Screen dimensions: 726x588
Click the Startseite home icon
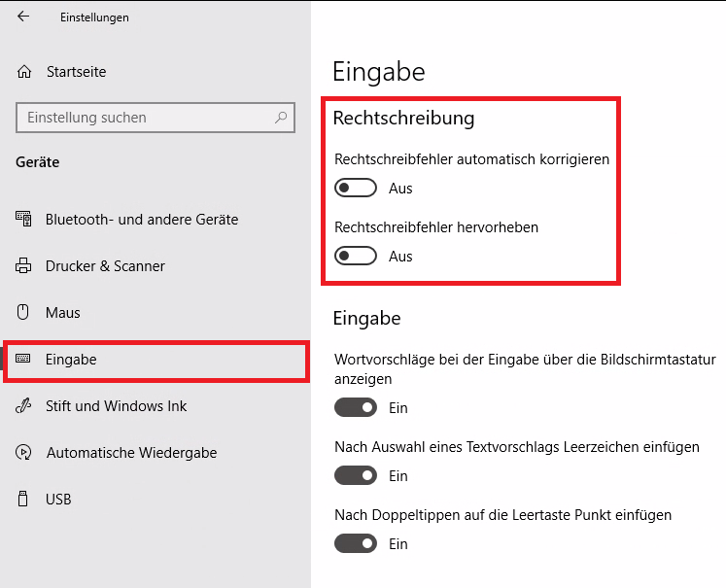[24, 72]
